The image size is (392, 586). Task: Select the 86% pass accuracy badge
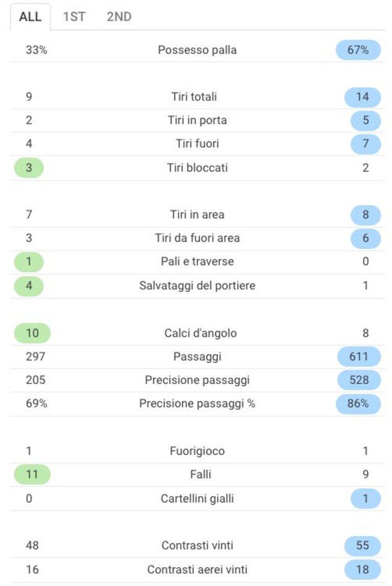click(358, 404)
